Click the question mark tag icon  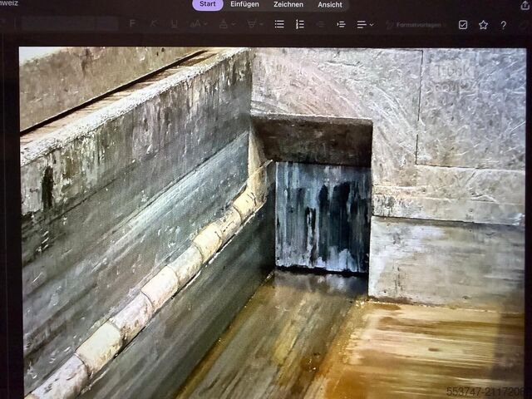tap(503, 25)
